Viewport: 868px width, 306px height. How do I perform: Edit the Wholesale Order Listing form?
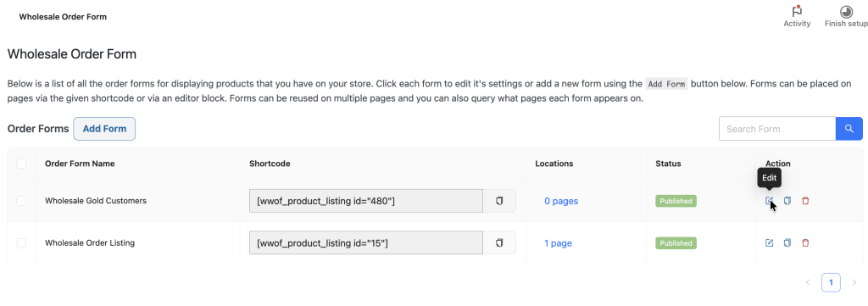pyautogui.click(x=769, y=243)
